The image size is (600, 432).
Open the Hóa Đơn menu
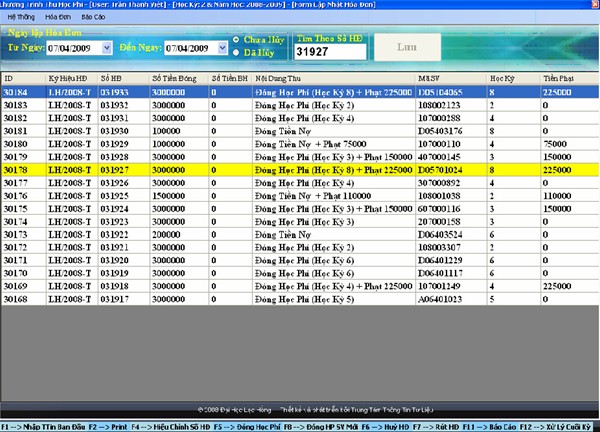point(57,18)
